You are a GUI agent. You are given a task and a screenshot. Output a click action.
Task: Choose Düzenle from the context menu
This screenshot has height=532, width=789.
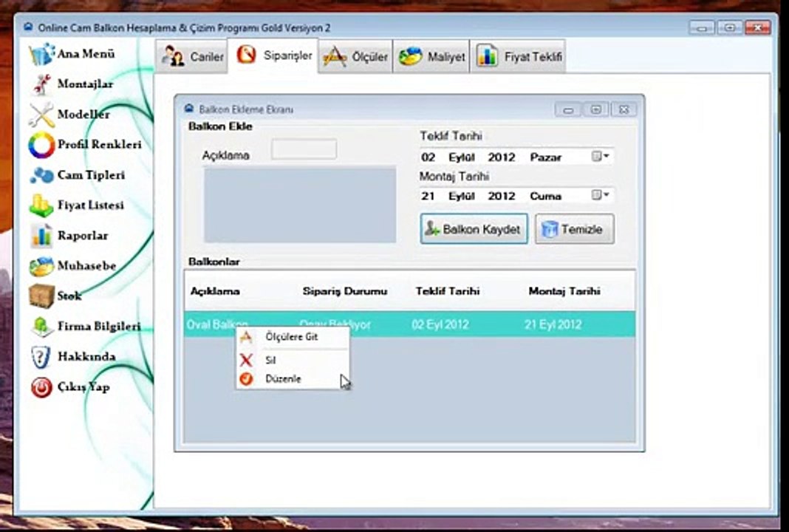coord(292,378)
